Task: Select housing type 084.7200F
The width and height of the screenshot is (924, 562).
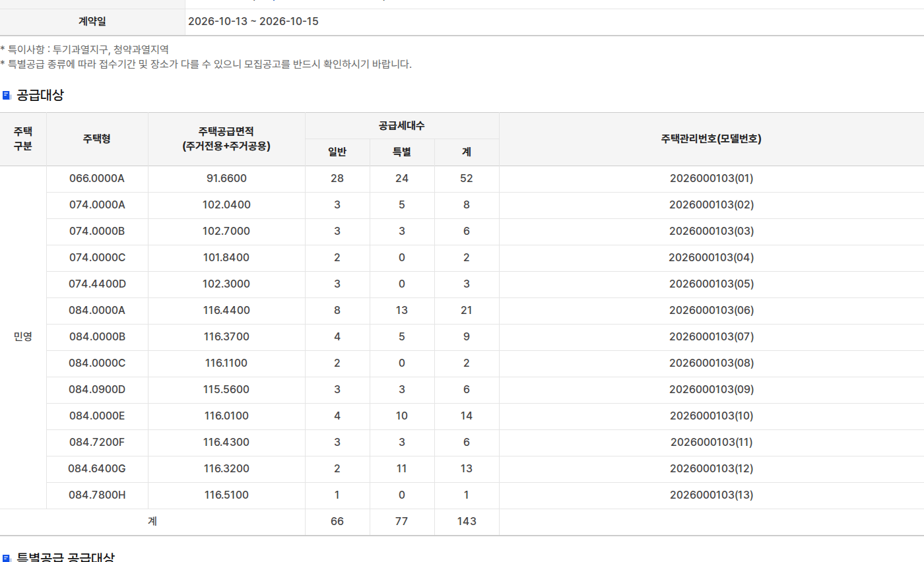Action: click(97, 443)
